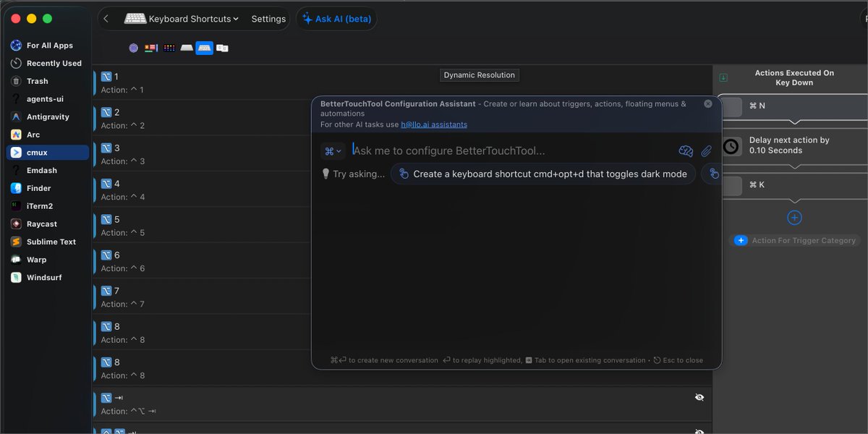Image resolution: width=868 pixels, height=434 pixels.
Task: Toggle the eye icon on ⌥ tab row
Action: pyautogui.click(x=699, y=397)
